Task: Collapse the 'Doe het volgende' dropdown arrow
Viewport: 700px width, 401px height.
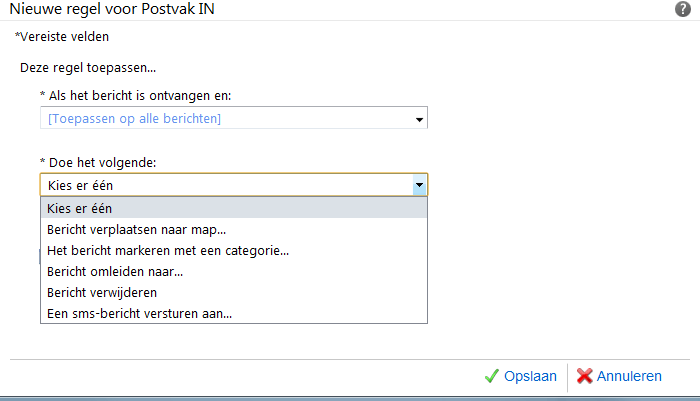Action: pyautogui.click(x=419, y=185)
